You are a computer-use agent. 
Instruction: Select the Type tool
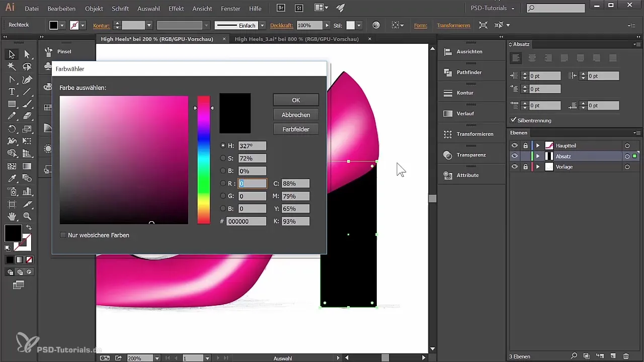click(x=12, y=92)
